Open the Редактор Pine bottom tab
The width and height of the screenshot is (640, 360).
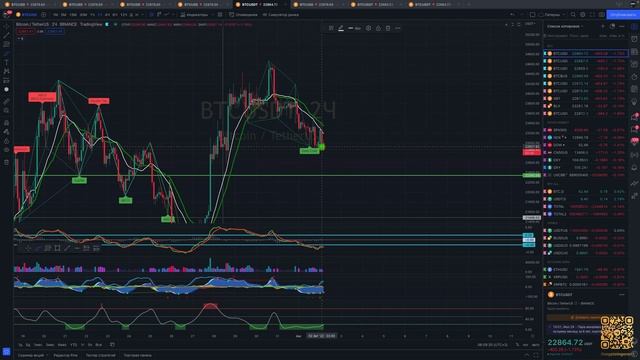[x=65, y=356]
